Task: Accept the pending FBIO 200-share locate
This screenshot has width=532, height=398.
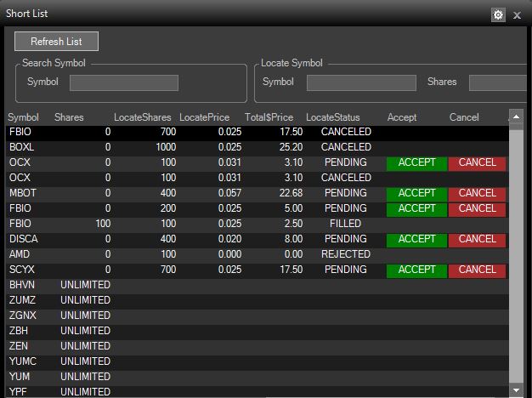Action: coord(416,208)
